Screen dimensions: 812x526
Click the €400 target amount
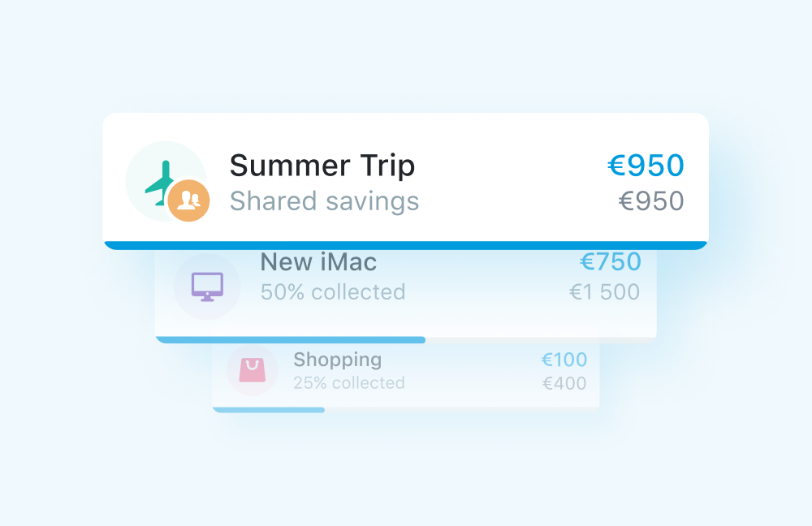[x=564, y=383]
